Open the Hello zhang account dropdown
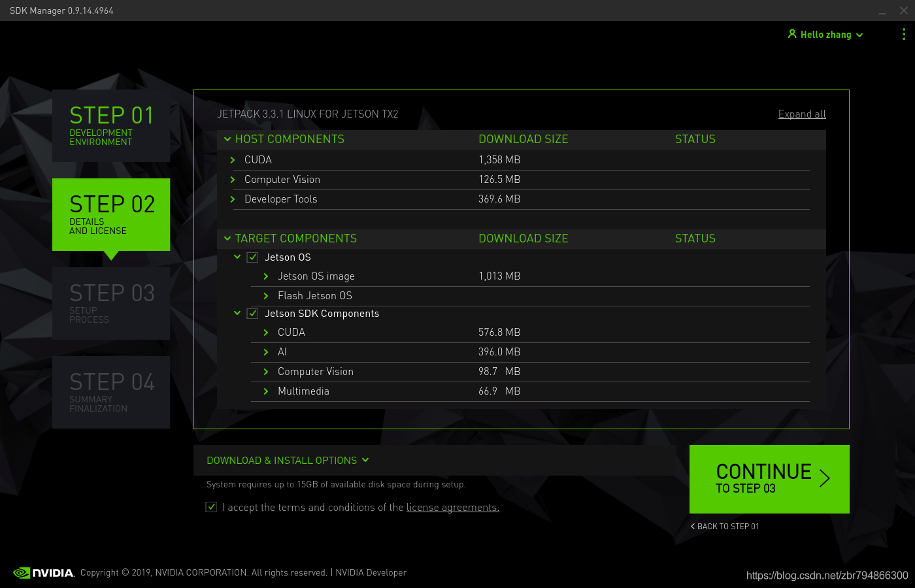 [x=825, y=35]
